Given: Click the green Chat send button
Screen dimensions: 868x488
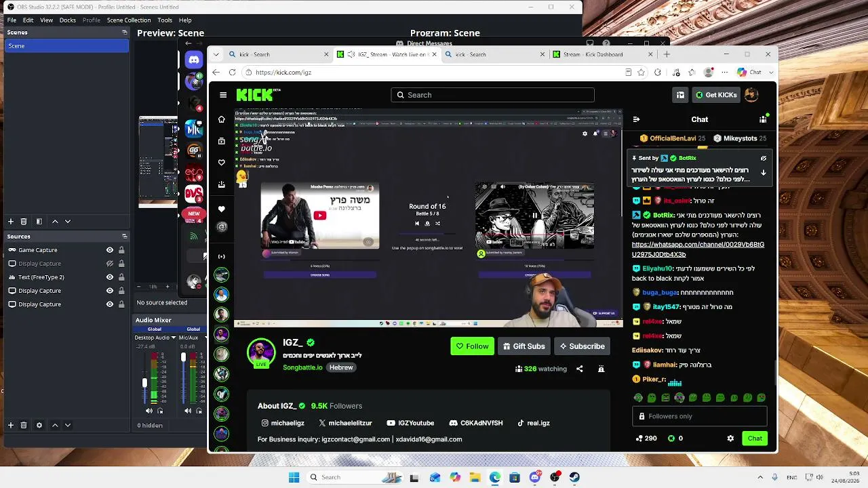Looking at the screenshot, I should click(755, 439).
